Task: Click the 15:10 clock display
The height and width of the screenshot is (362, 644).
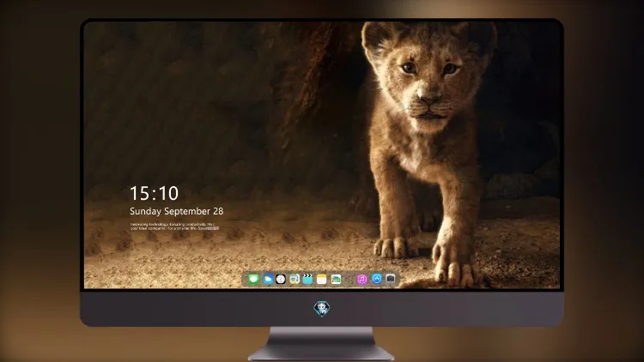Action: click(154, 193)
